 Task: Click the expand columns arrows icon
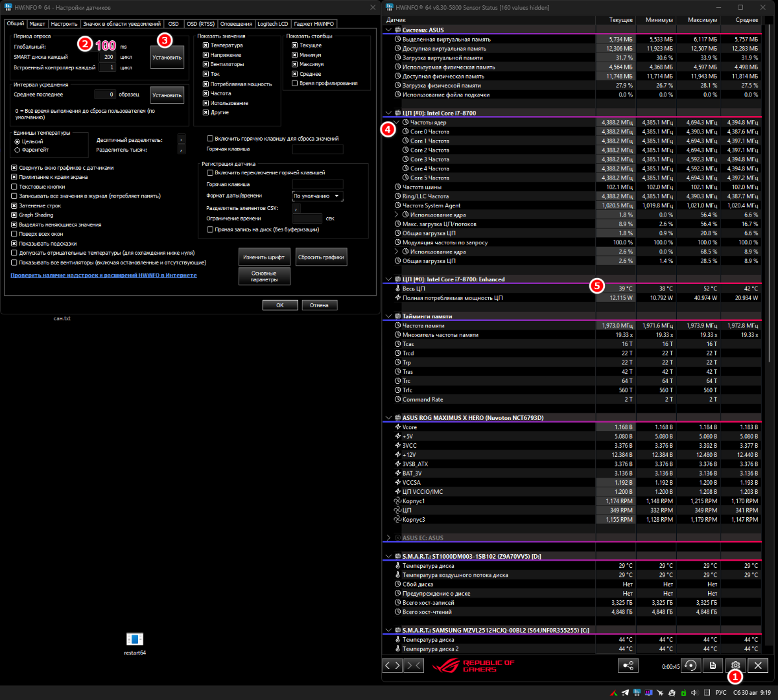tap(393, 665)
